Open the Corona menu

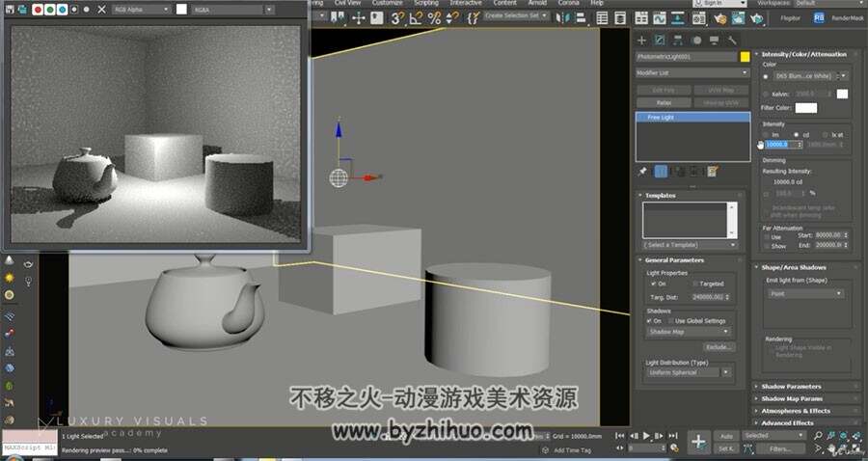pos(568,3)
